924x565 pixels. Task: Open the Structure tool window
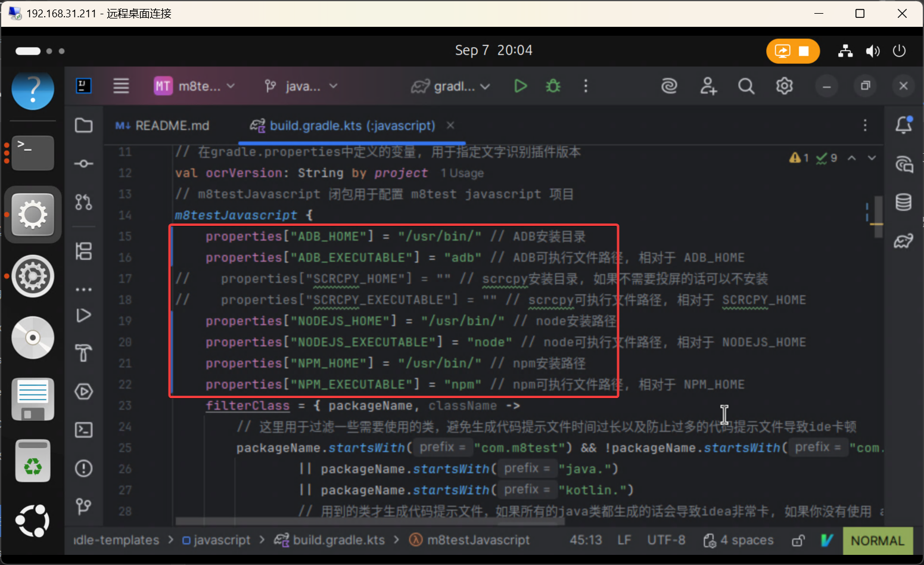pos(83,251)
